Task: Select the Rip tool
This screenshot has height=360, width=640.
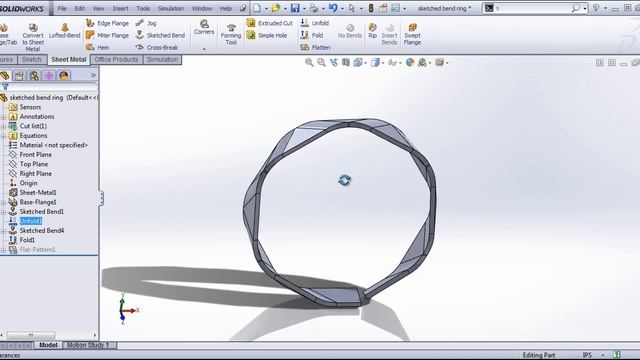Action: point(372,31)
